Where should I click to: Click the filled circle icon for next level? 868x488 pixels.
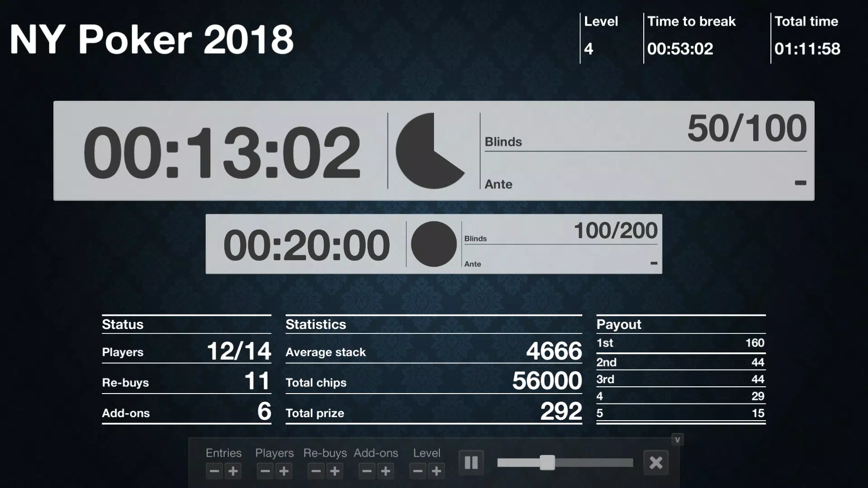(x=433, y=244)
